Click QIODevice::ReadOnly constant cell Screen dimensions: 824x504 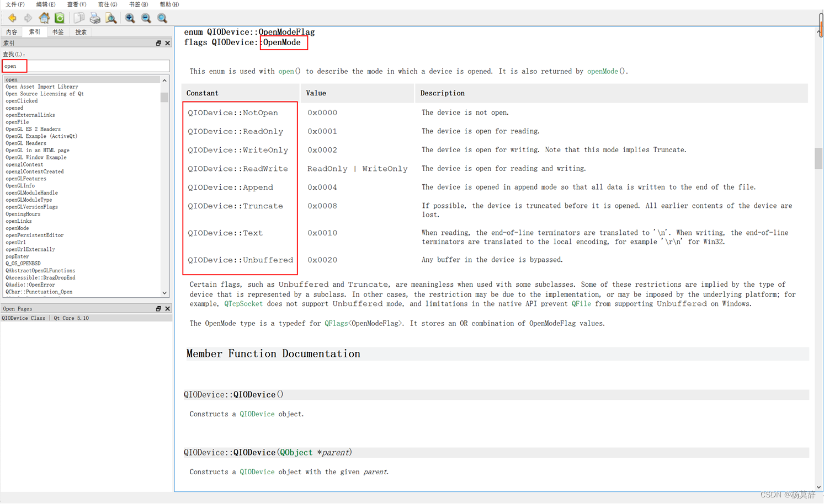[x=236, y=131]
